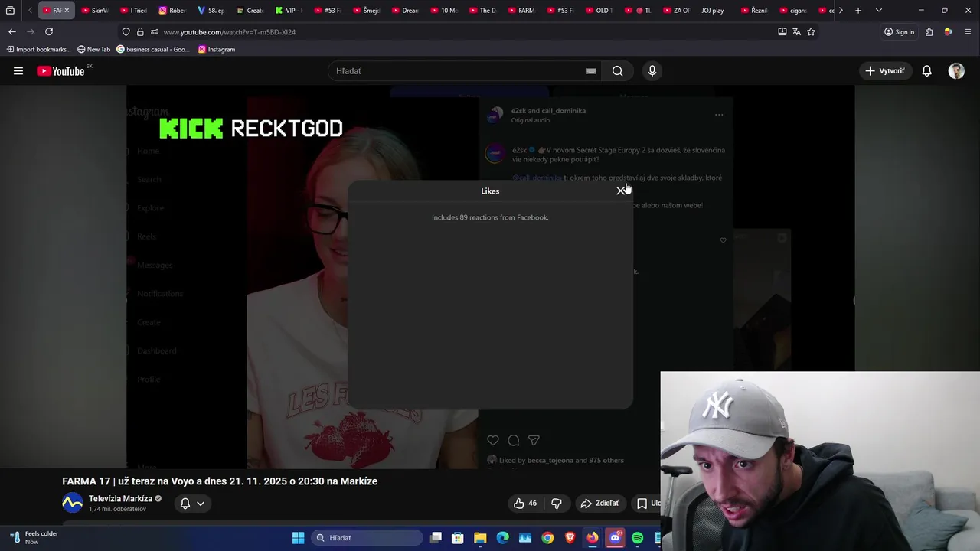The width and height of the screenshot is (980, 551).
Task: Launch Spotify from the taskbar
Action: (x=638, y=538)
